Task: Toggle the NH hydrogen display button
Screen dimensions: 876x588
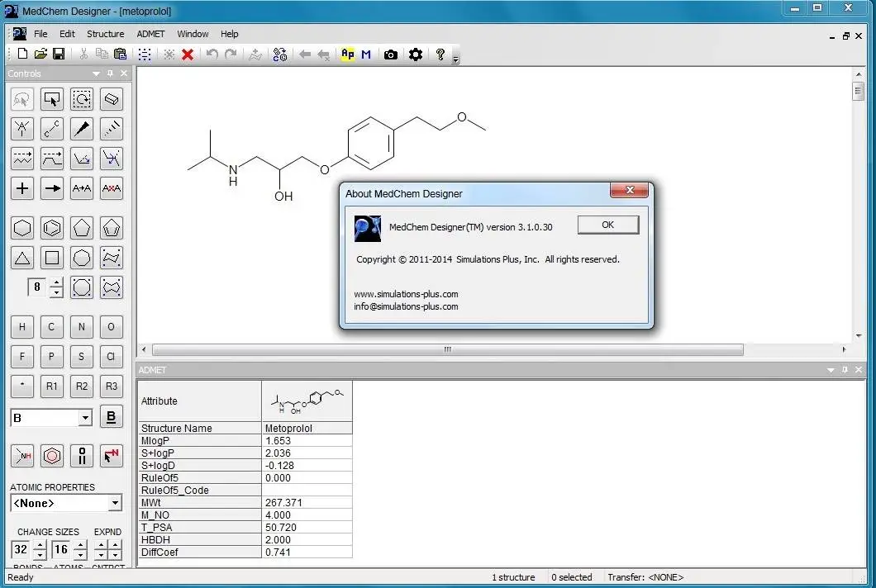Action: (x=22, y=456)
